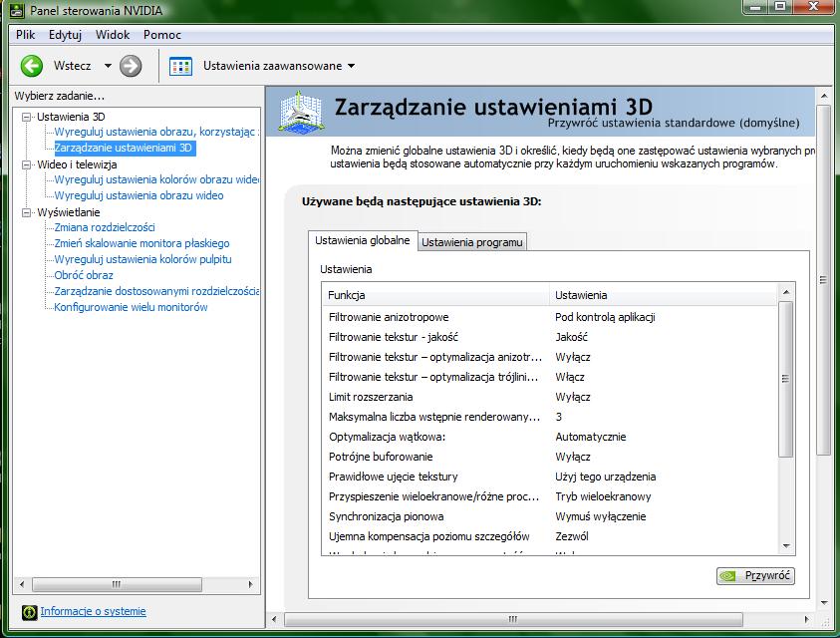
Task: Click task tree horizontal scrollbar left arrow
Action: coord(22,584)
